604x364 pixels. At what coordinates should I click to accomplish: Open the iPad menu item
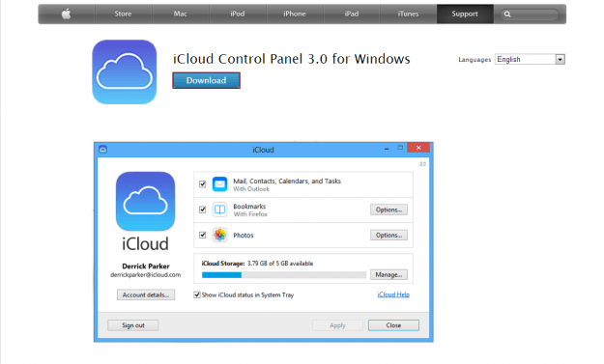click(352, 14)
